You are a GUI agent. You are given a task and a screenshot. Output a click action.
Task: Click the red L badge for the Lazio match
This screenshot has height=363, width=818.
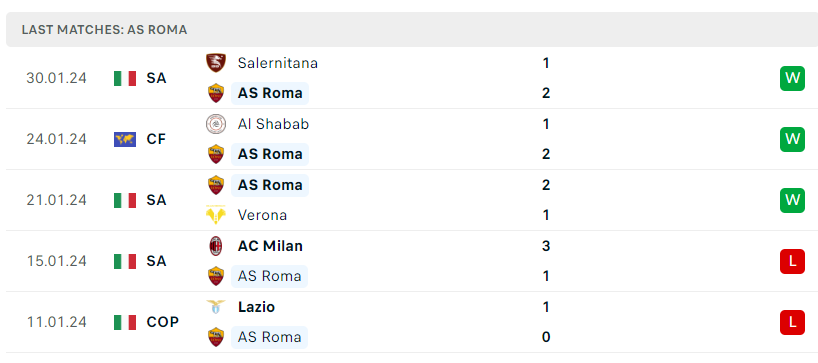pos(792,322)
